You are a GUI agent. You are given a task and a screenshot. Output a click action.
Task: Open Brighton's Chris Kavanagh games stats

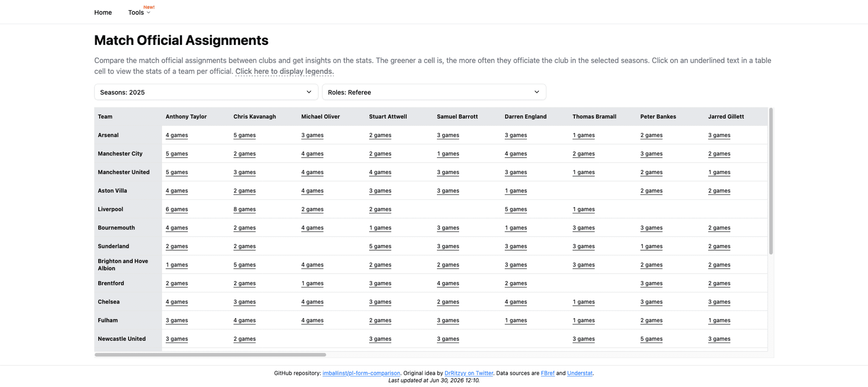pos(245,265)
